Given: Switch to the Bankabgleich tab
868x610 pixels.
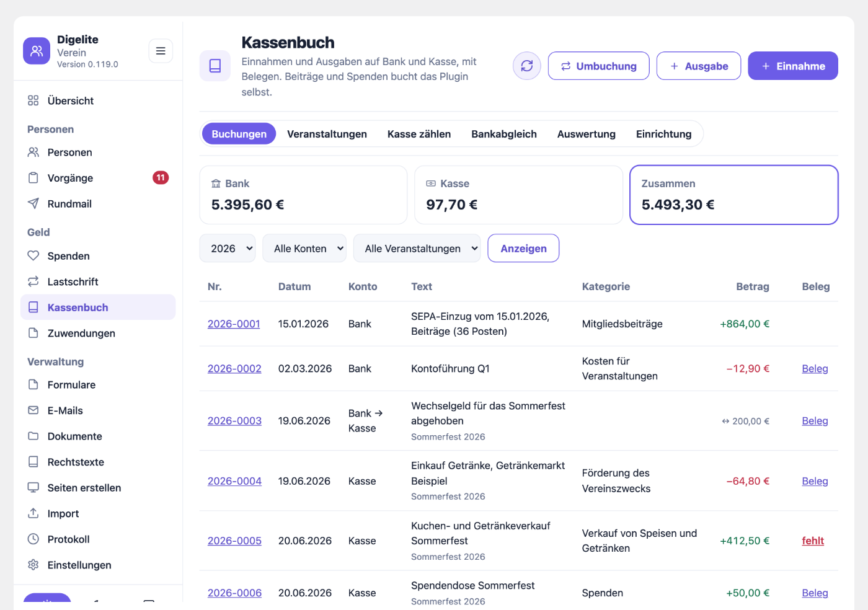Looking at the screenshot, I should (504, 134).
